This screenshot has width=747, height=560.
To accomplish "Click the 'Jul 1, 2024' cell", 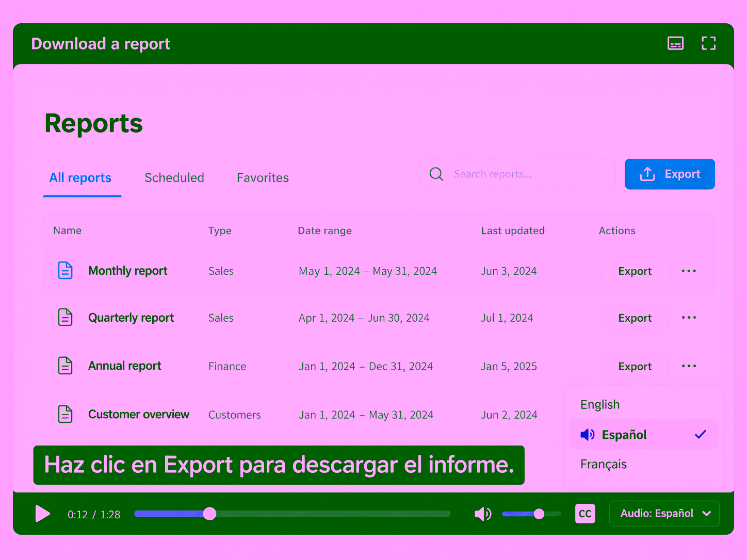I will pos(507,318).
